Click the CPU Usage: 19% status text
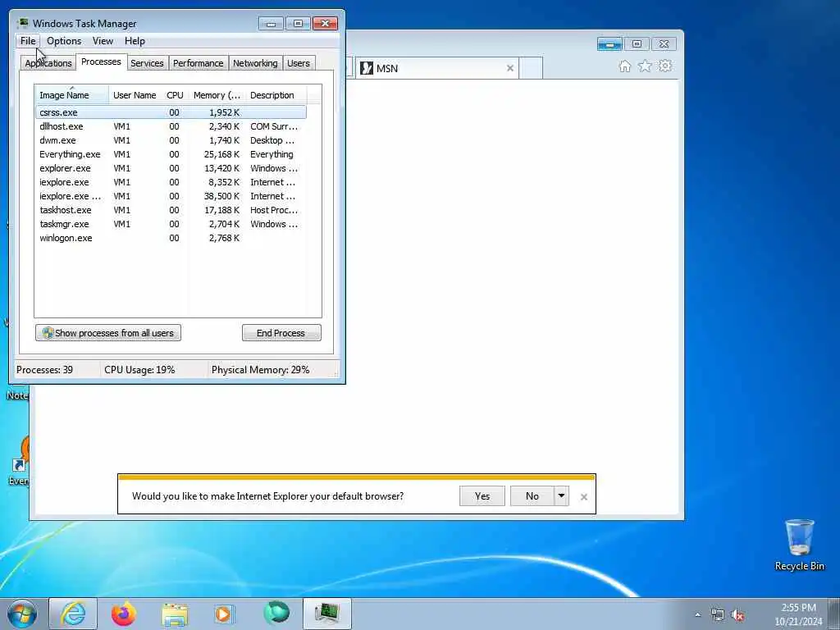 [139, 370]
